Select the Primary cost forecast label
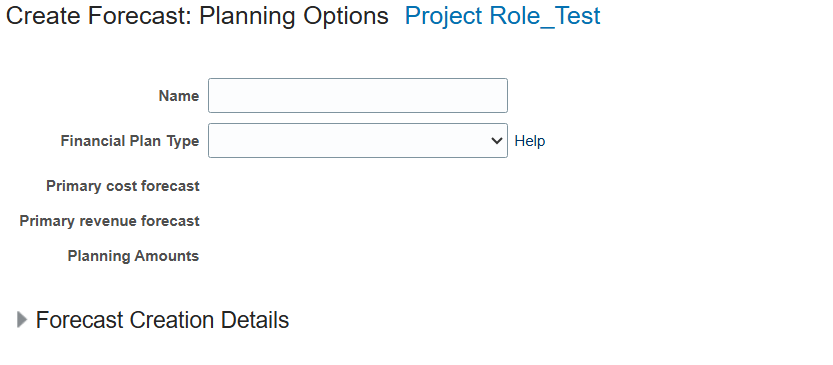The height and width of the screenshot is (365, 833). coord(123,186)
